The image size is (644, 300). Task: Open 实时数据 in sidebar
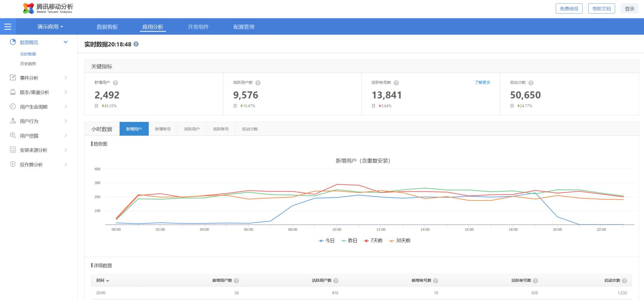click(28, 54)
